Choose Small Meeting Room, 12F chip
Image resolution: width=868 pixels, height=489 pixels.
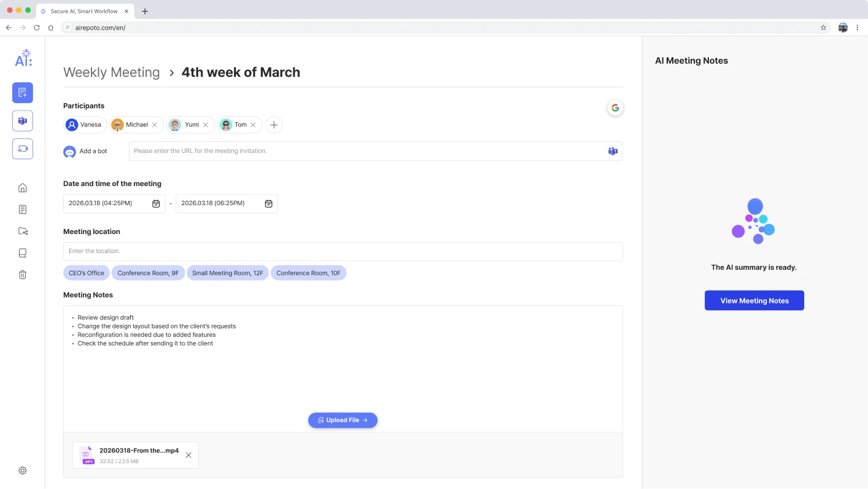tap(227, 273)
